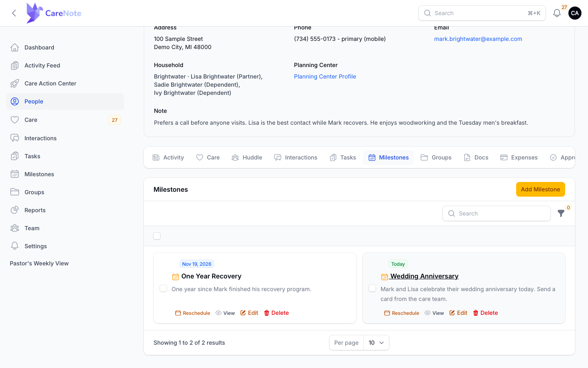588x368 pixels.
Task: Open the Docs tab
Action: (476, 157)
